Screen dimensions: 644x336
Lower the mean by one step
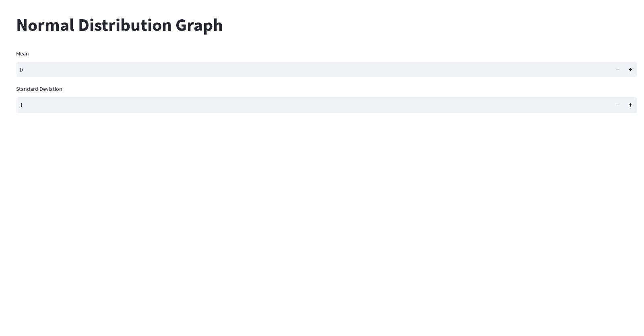tap(617, 70)
